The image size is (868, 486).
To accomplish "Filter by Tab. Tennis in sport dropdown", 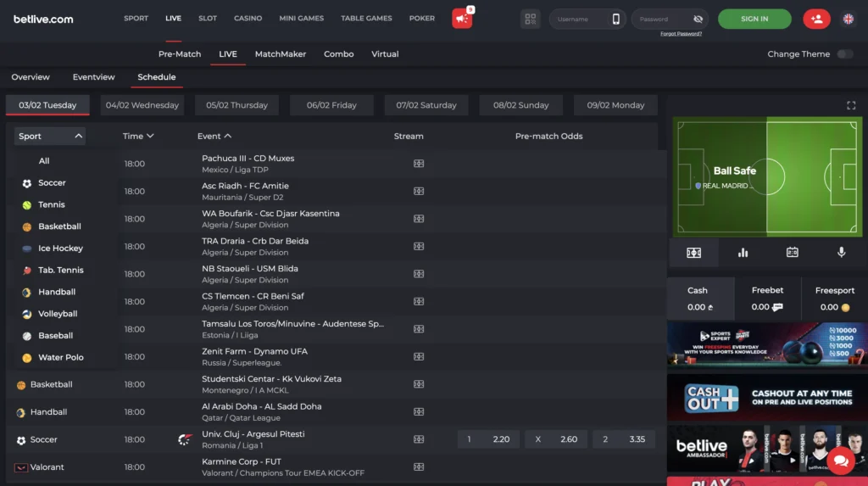I will (61, 270).
